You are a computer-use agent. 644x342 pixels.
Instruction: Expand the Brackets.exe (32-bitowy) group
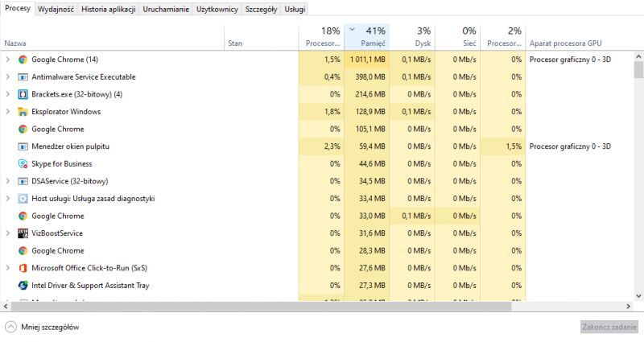[x=7, y=94]
